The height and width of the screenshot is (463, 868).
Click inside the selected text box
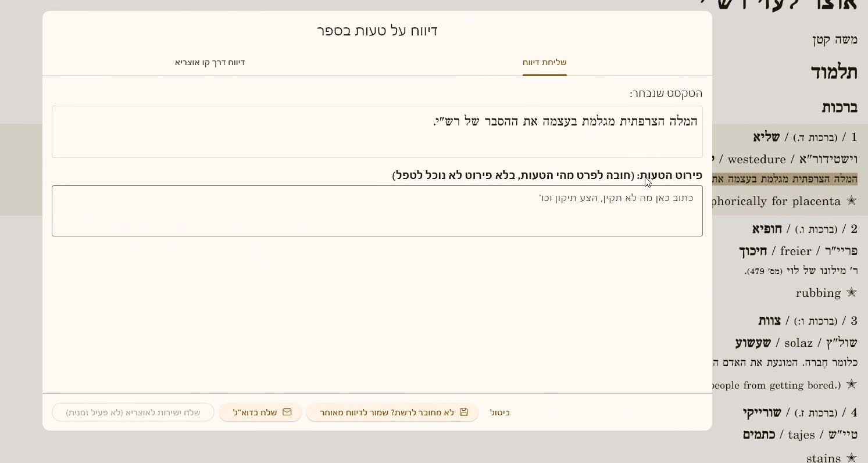(x=377, y=132)
